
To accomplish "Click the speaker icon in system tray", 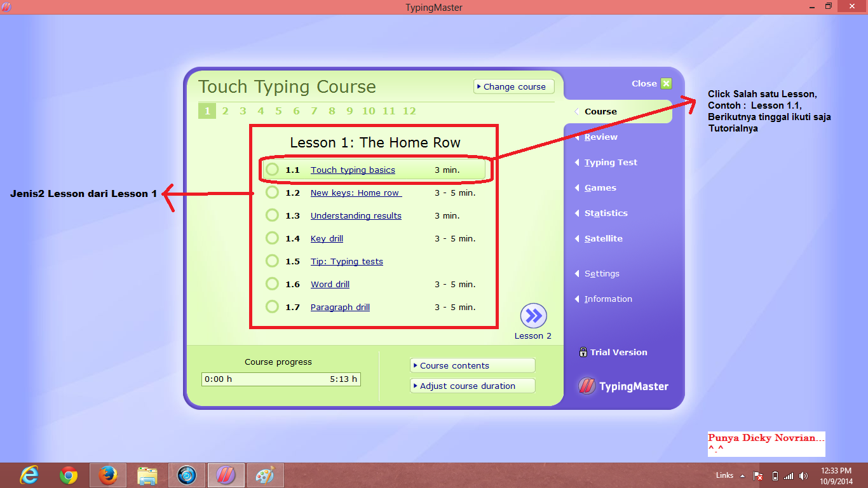I will [x=803, y=475].
